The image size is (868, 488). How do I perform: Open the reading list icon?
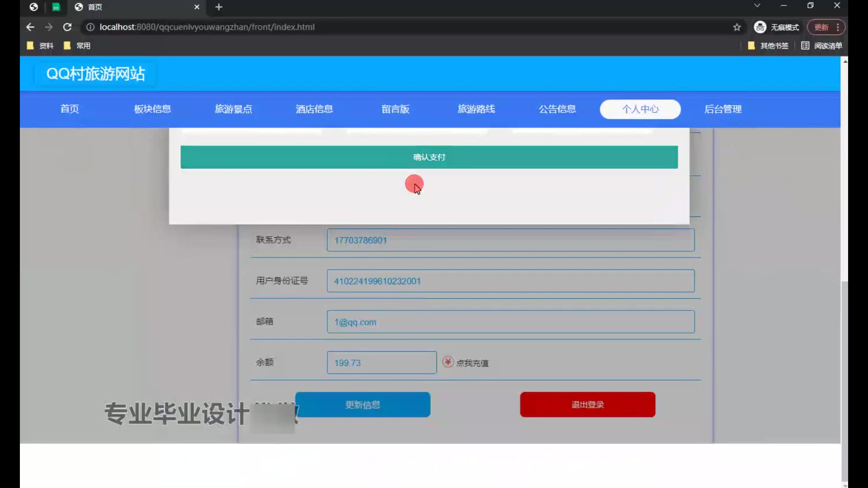pyautogui.click(x=805, y=46)
